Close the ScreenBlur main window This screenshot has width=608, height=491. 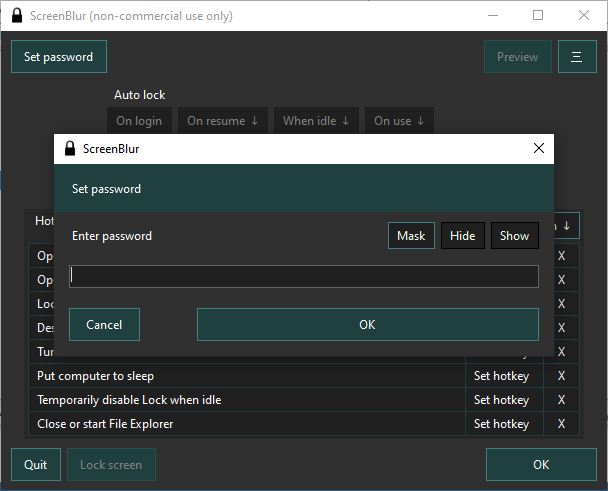584,16
